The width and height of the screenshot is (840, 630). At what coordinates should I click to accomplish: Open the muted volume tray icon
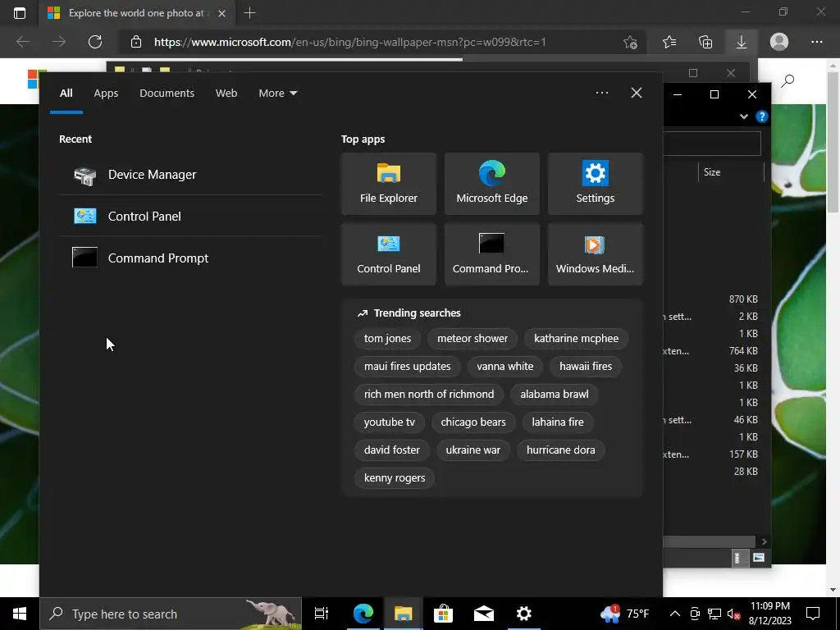point(734,614)
